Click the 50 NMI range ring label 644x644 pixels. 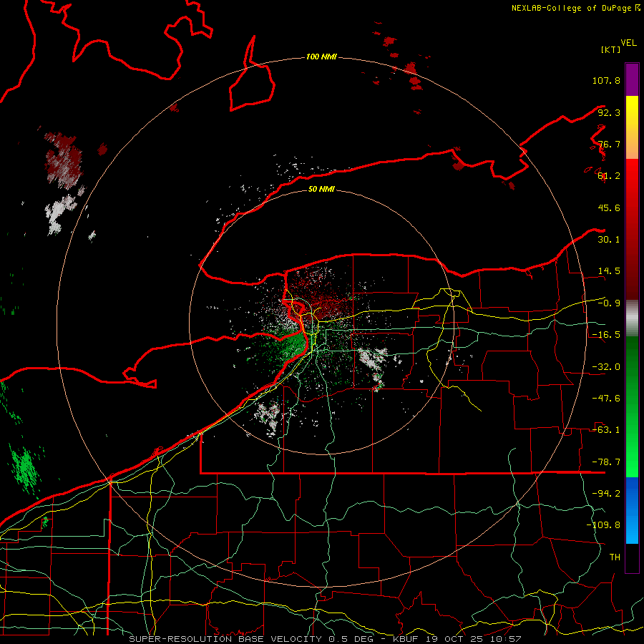click(x=321, y=189)
